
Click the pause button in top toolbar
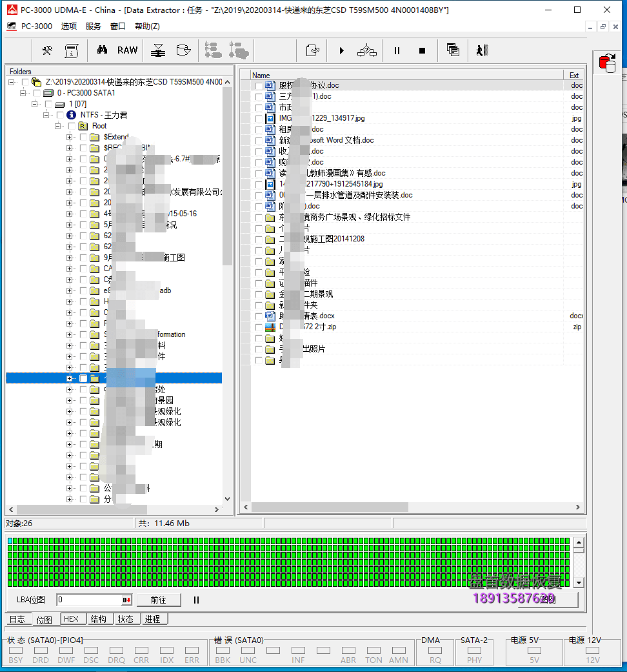point(397,50)
